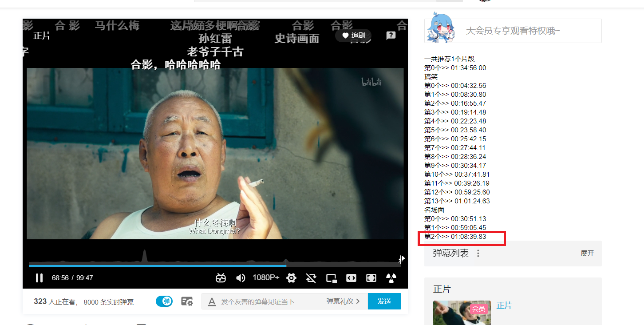Jump to 名场面 clip 01:08:39.83
The height and width of the screenshot is (325, 644).
[x=455, y=237]
